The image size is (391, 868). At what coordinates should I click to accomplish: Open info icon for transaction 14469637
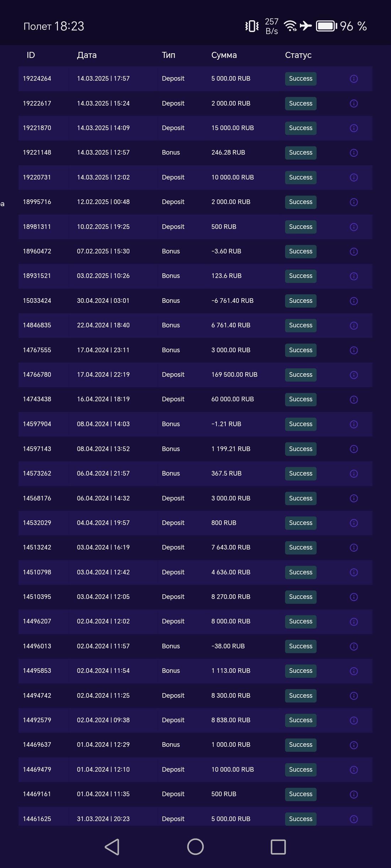(354, 745)
